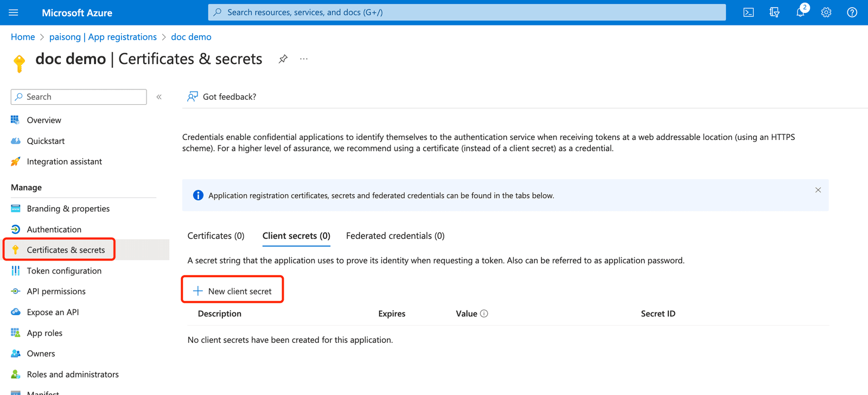The image size is (868, 395).
Task: Open App roles page
Action: 44,333
